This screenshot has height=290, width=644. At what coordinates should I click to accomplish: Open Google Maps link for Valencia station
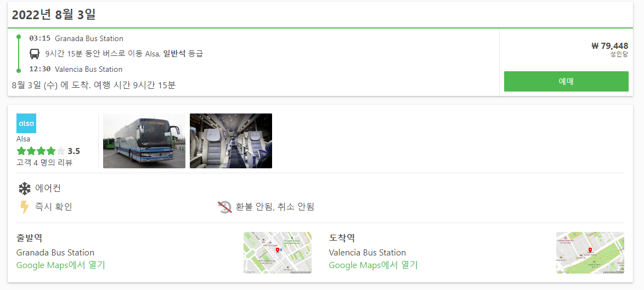coord(374,265)
